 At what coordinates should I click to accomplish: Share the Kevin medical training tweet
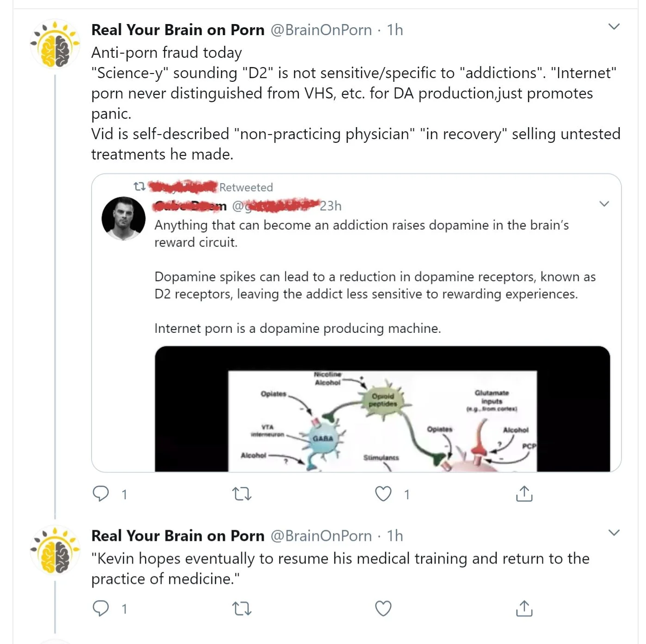(x=524, y=608)
